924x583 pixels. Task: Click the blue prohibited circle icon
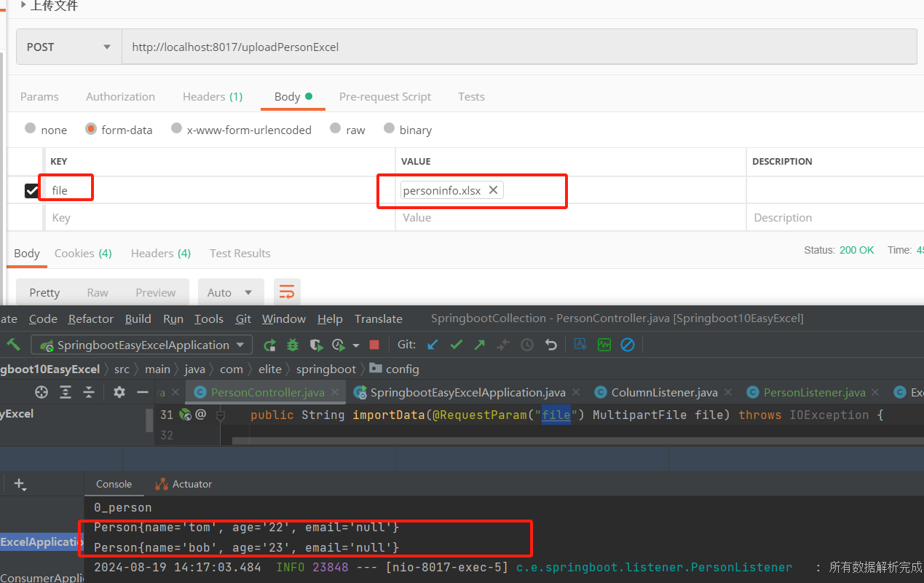click(x=627, y=345)
